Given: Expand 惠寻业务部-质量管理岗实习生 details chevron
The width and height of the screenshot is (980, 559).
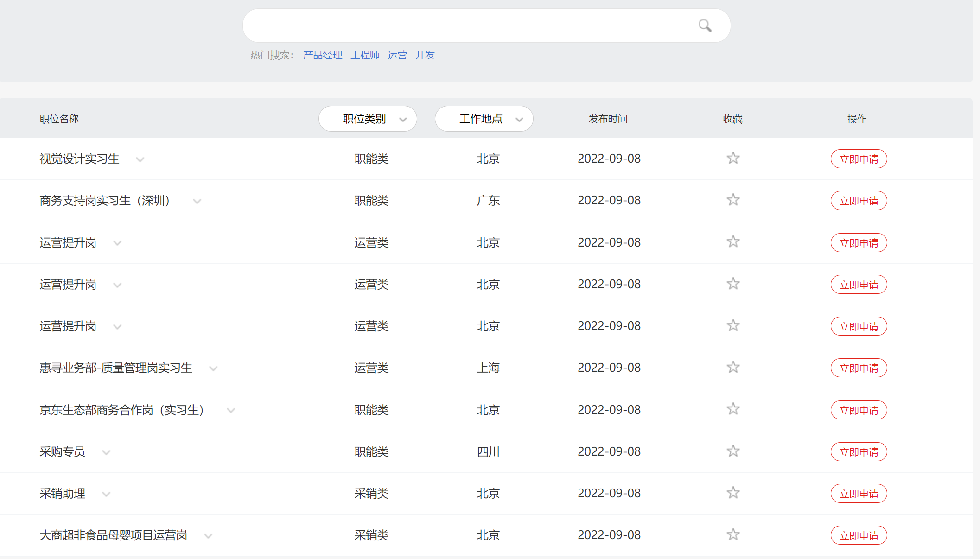Looking at the screenshot, I should [x=213, y=369].
